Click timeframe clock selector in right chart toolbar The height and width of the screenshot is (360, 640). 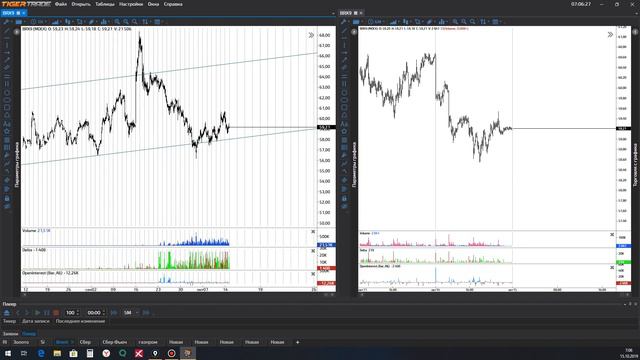(x=375, y=22)
